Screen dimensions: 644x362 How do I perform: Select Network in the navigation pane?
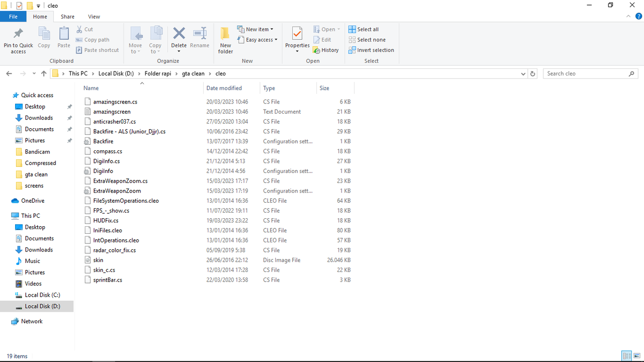point(32,321)
